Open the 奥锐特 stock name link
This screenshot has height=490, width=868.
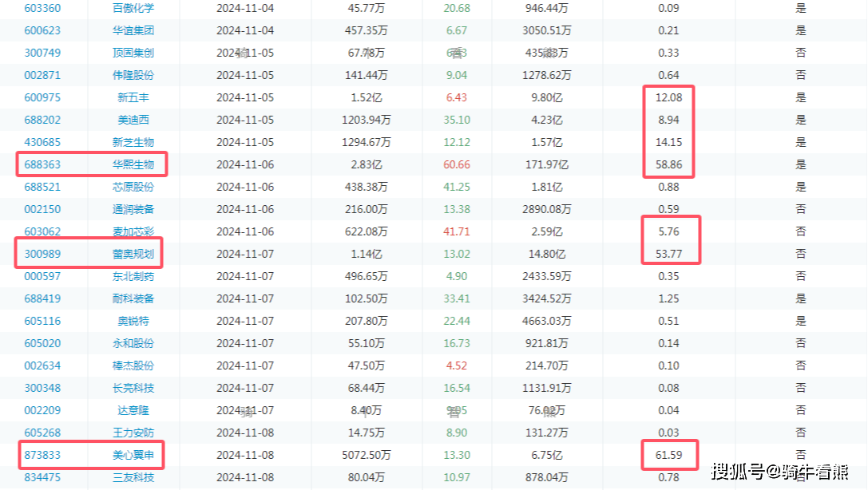tap(133, 321)
